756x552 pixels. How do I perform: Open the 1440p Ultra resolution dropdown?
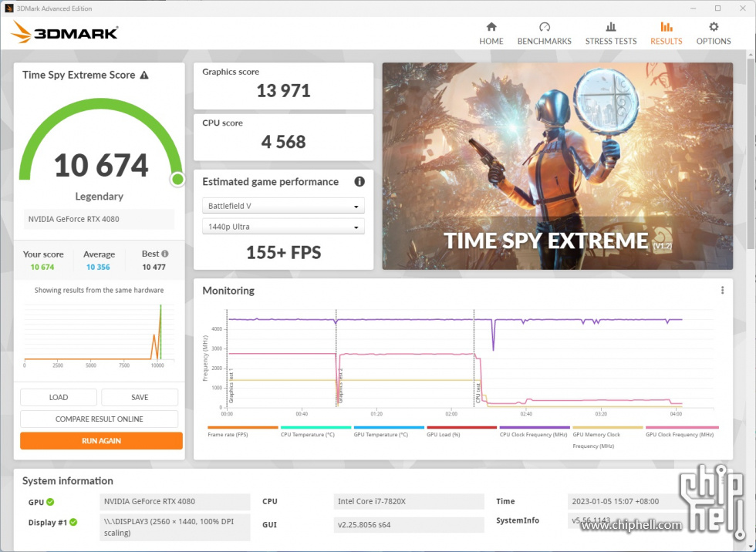(284, 227)
